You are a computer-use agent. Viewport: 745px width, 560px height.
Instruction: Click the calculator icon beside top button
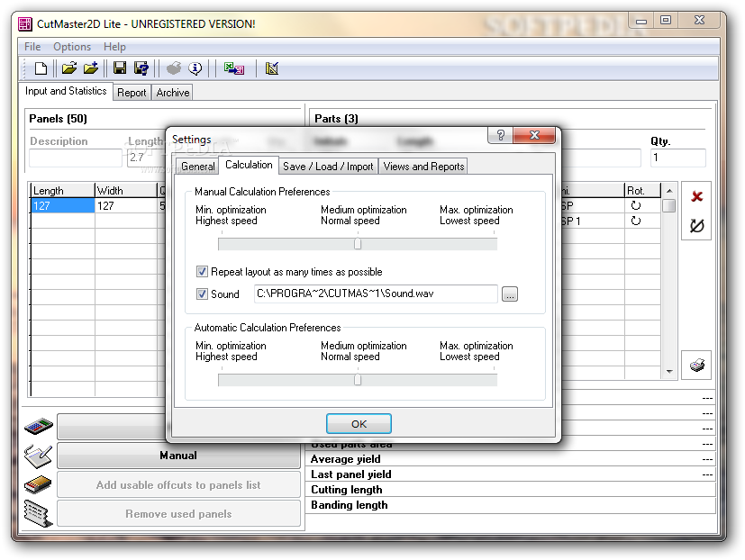39,426
